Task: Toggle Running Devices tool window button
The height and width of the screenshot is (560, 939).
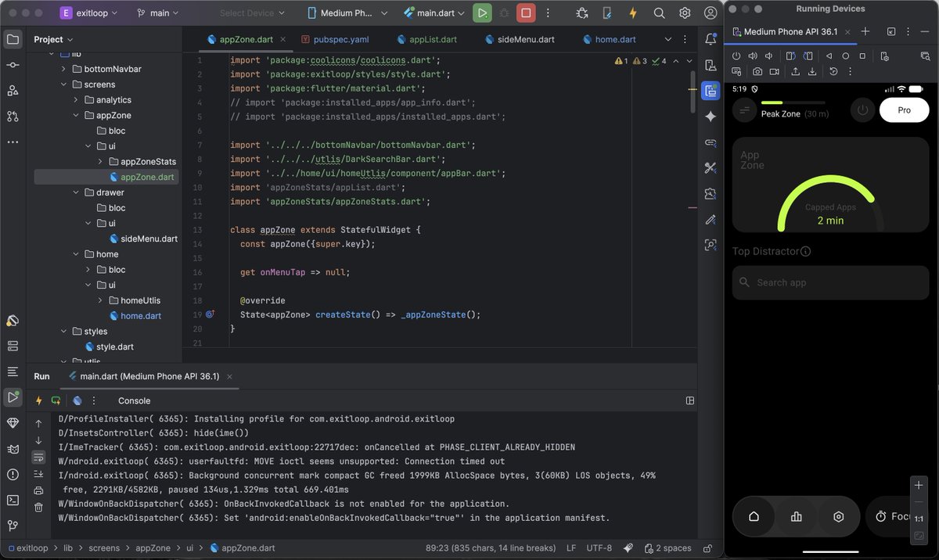Action: [x=711, y=91]
